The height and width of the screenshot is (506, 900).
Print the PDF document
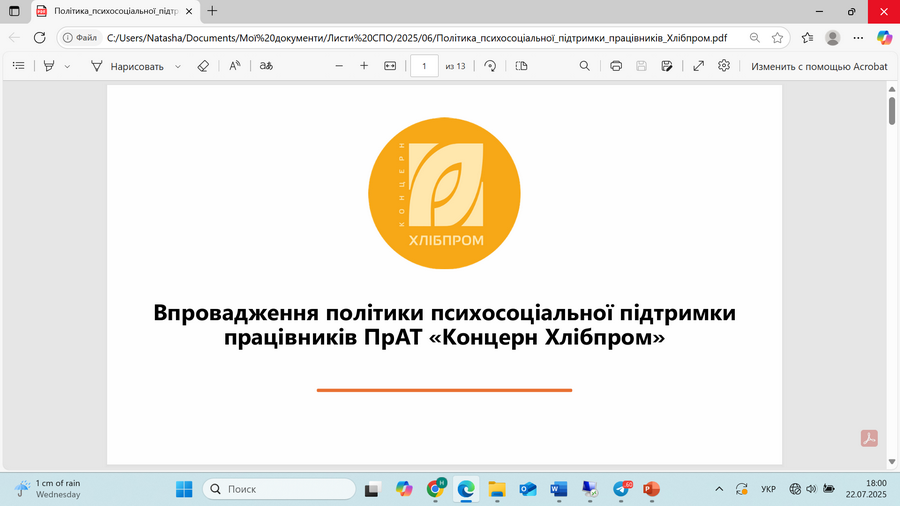[616, 66]
